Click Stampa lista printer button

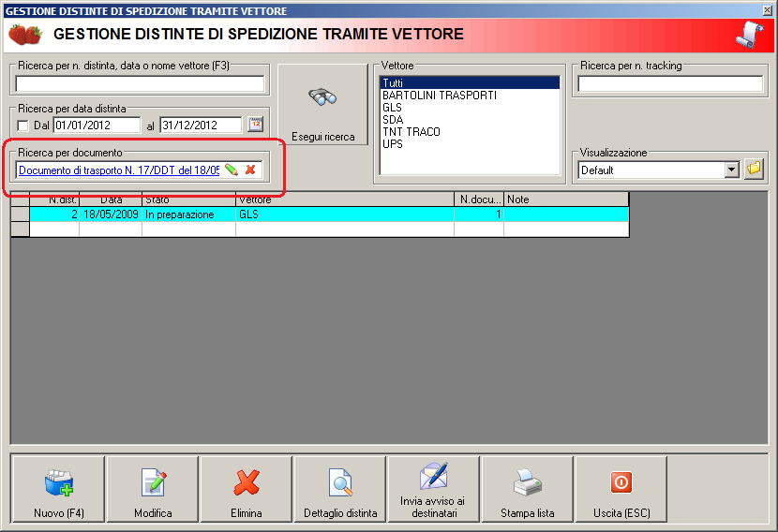pyautogui.click(x=528, y=489)
